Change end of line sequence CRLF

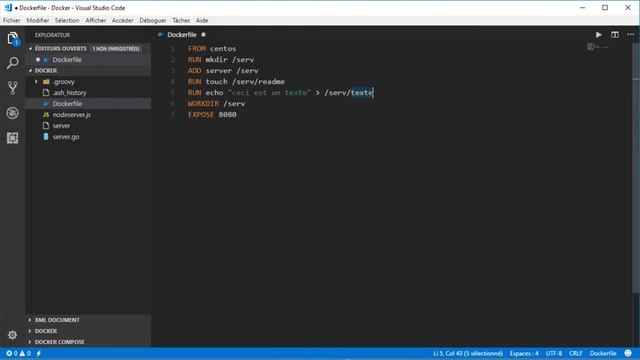[576, 353]
